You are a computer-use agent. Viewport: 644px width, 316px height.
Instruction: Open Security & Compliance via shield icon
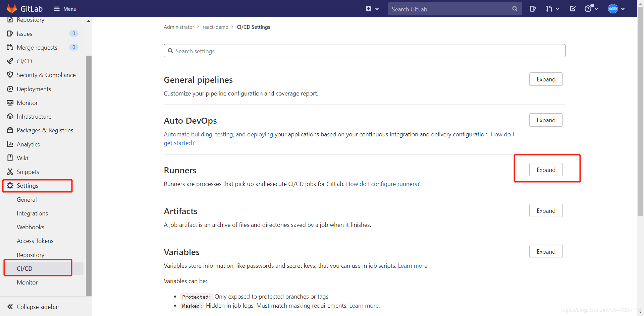coord(10,75)
